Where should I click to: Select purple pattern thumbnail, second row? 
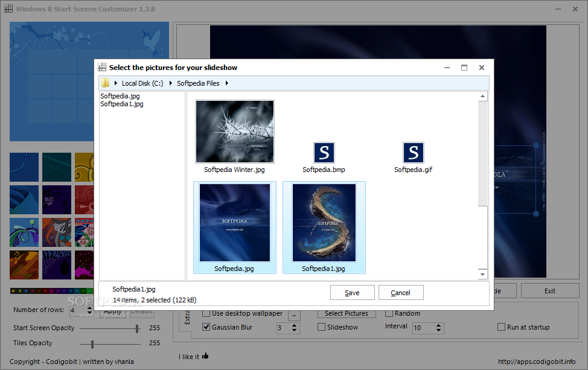point(57,200)
